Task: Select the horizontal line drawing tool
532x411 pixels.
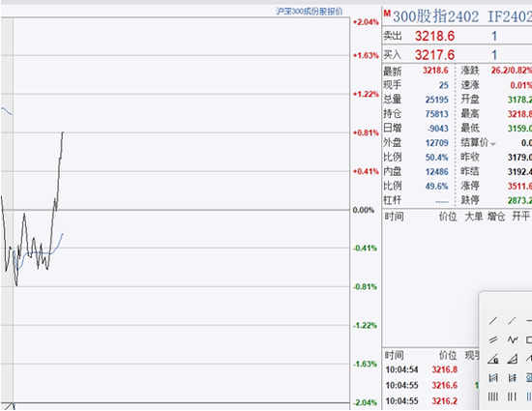Action: [x=529, y=320]
